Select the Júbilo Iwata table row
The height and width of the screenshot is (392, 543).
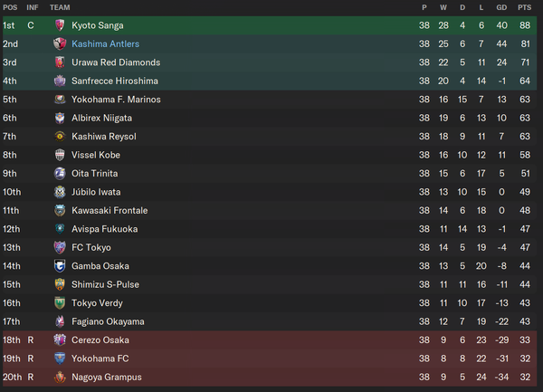[x=270, y=192]
